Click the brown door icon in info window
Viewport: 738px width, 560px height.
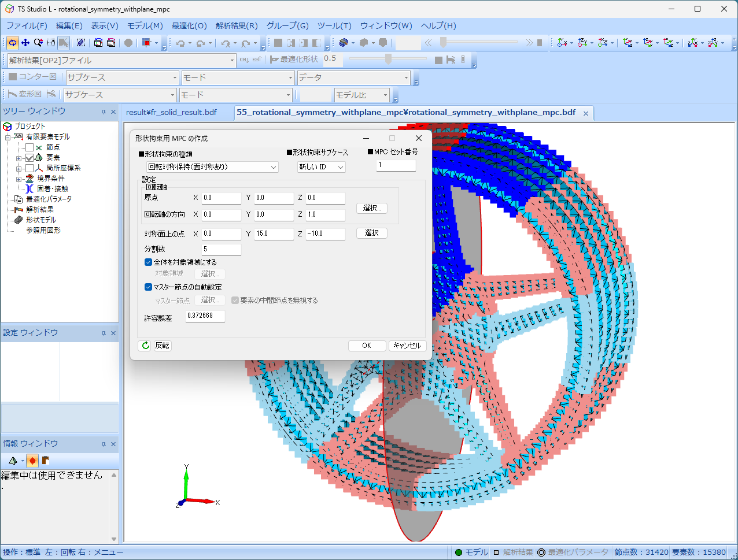point(45,461)
